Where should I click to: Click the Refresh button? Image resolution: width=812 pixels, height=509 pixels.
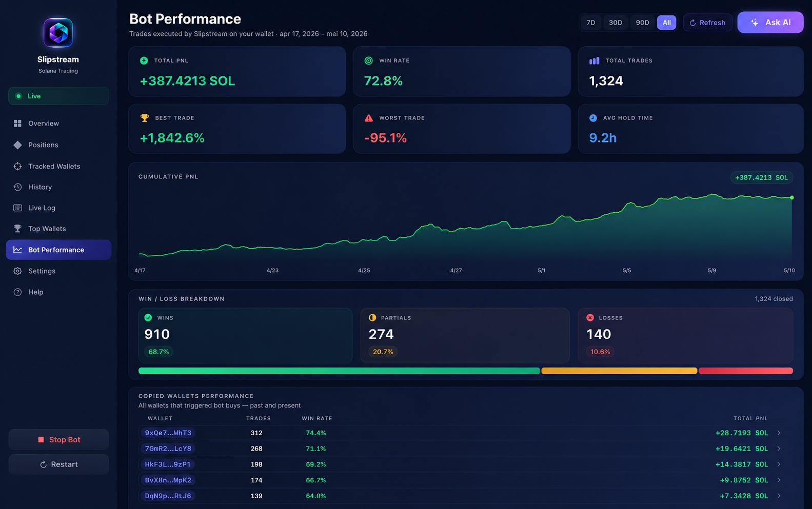707,23
